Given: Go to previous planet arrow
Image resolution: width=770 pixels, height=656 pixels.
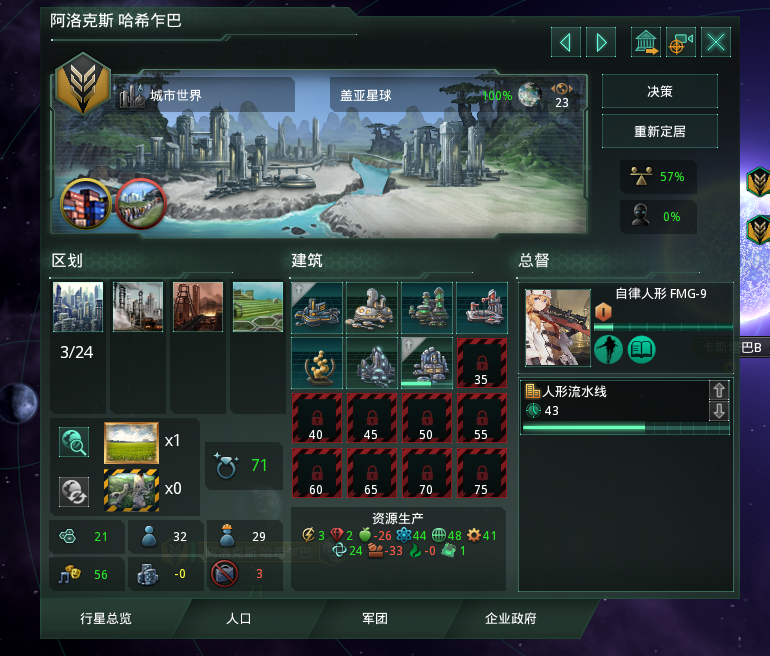Looking at the screenshot, I should (x=566, y=42).
